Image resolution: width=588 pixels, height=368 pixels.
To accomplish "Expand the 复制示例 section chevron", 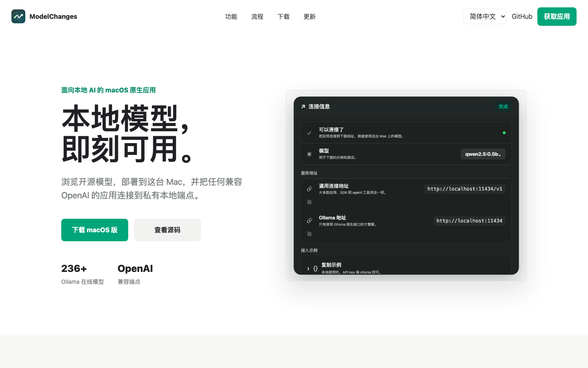I will point(308,269).
